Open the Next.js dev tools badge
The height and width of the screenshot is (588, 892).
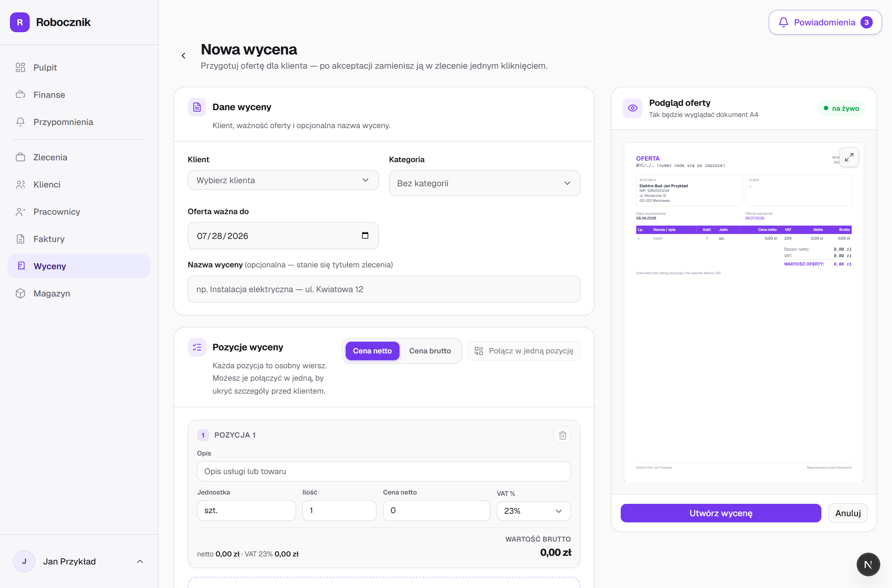[868, 564]
